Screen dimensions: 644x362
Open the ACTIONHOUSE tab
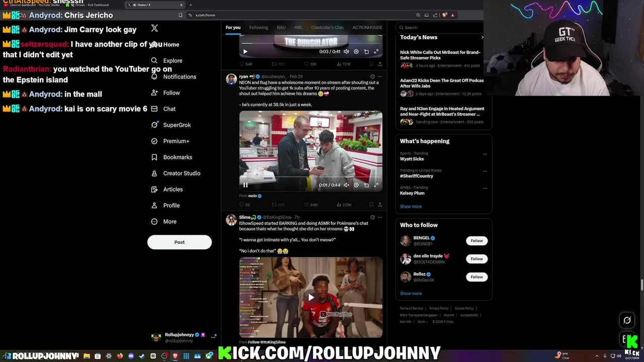[367, 27]
